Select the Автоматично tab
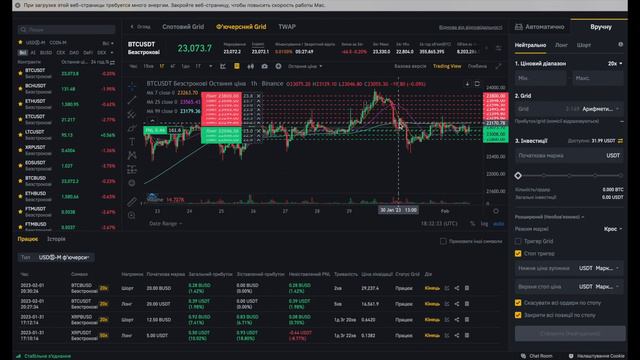Image resolution: width=640 pixels, height=360 pixels. [x=540, y=27]
